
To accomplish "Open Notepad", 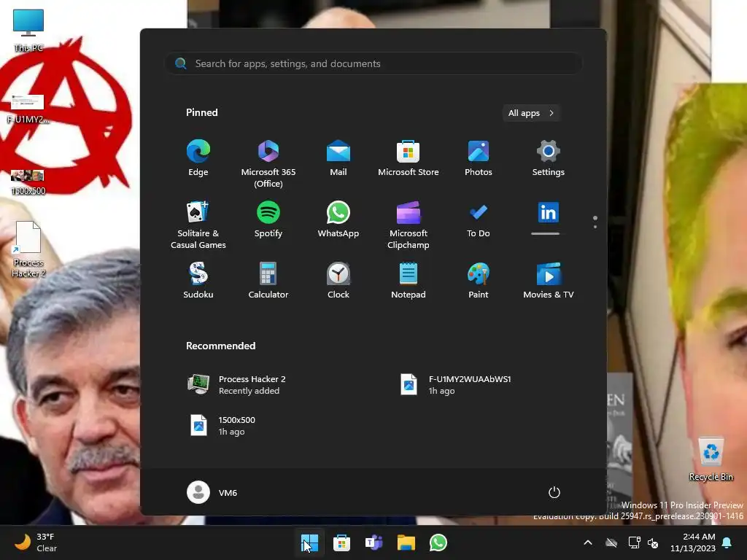I will point(409,281).
